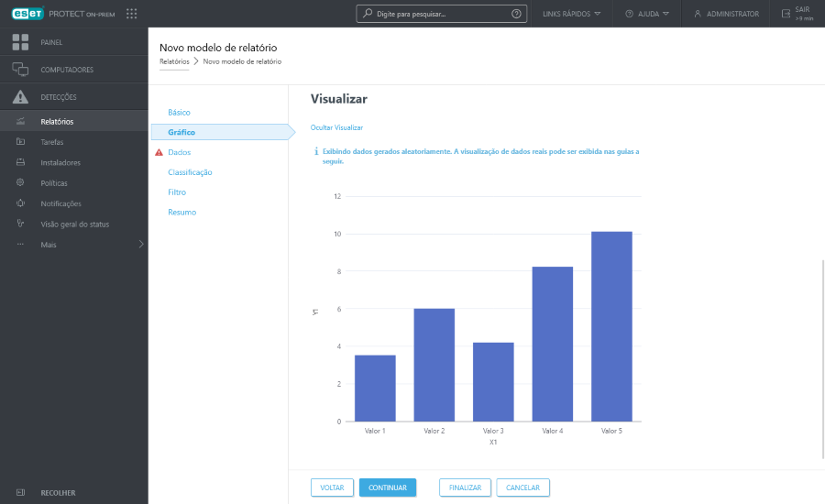Click the Cancelar button
825x504 pixels.
coord(522,488)
